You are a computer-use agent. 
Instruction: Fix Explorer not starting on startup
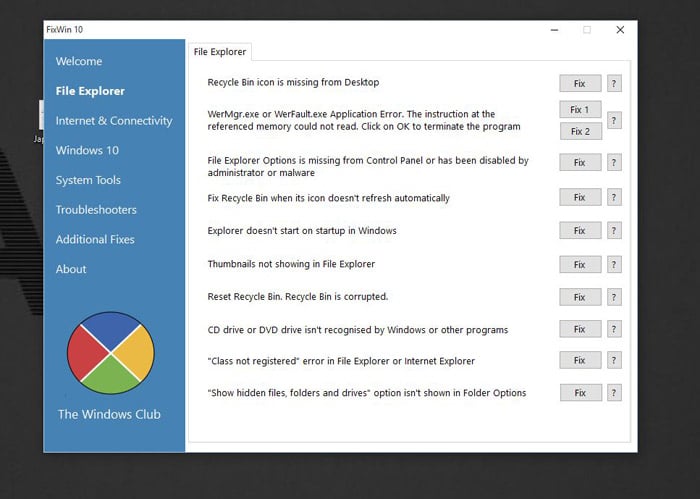[580, 231]
